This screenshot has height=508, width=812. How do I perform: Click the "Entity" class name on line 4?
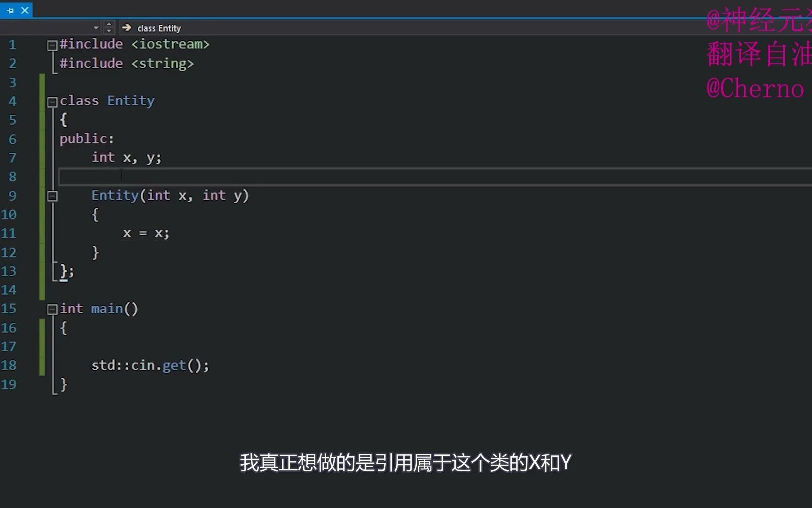[x=131, y=101]
